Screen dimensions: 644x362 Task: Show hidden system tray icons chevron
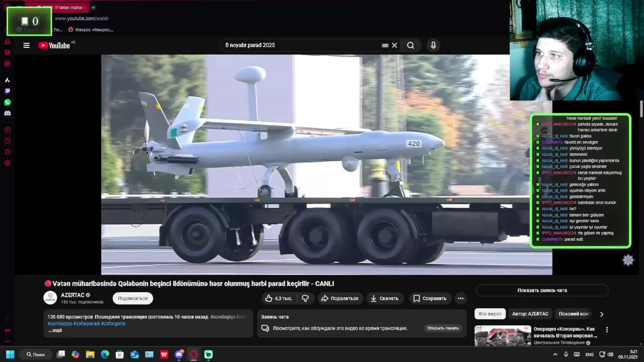pos(555,354)
